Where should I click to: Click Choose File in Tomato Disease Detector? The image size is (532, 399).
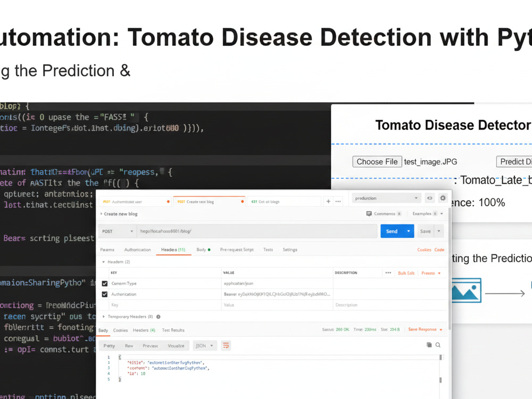tap(377, 162)
